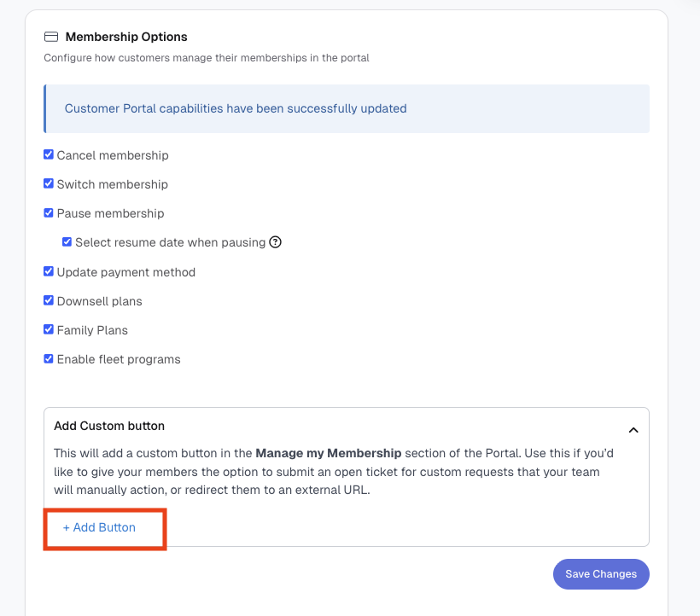Click the Add Custom button title
This screenshot has width=700, height=616.
point(109,426)
